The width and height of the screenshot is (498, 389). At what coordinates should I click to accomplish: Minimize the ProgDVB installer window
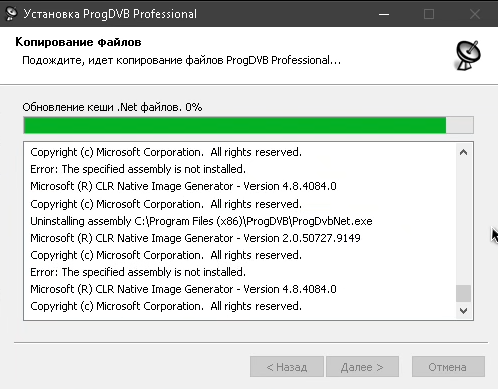(x=384, y=14)
